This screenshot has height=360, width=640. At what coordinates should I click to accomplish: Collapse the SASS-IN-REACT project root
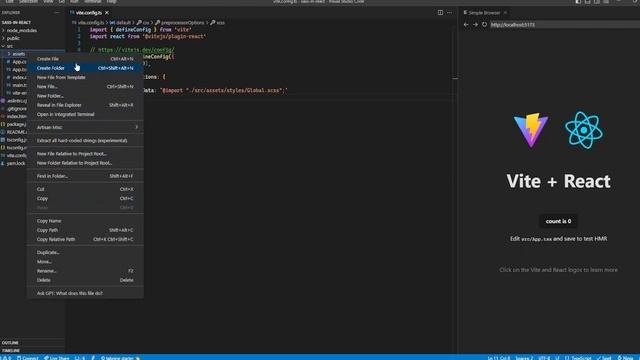click(x=16, y=22)
